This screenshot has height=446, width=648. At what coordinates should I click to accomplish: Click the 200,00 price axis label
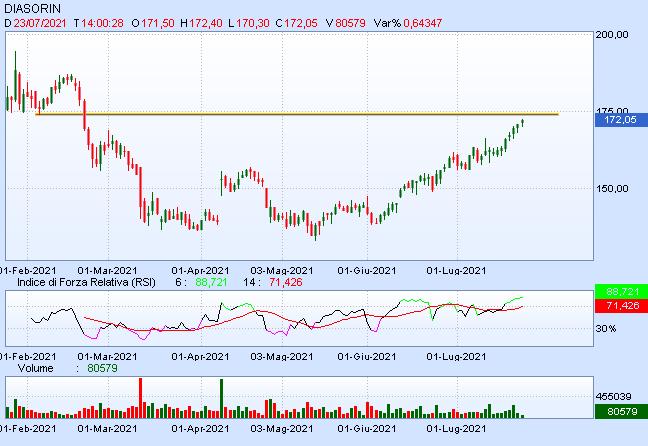(x=612, y=35)
